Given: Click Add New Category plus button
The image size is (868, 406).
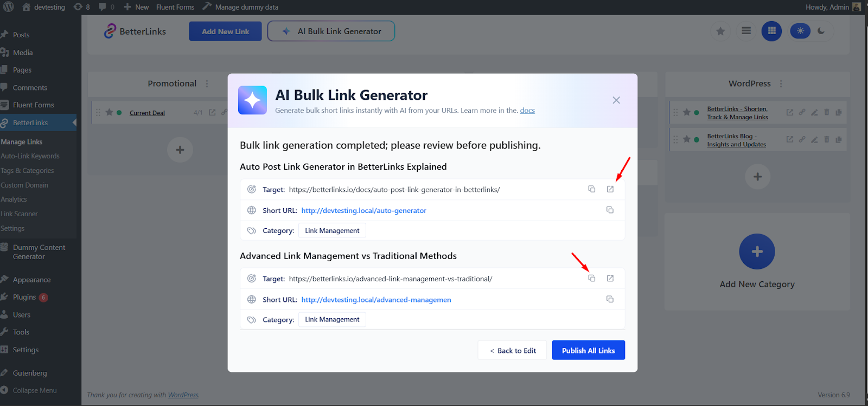Looking at the screenshot, I should click(757, 252).
